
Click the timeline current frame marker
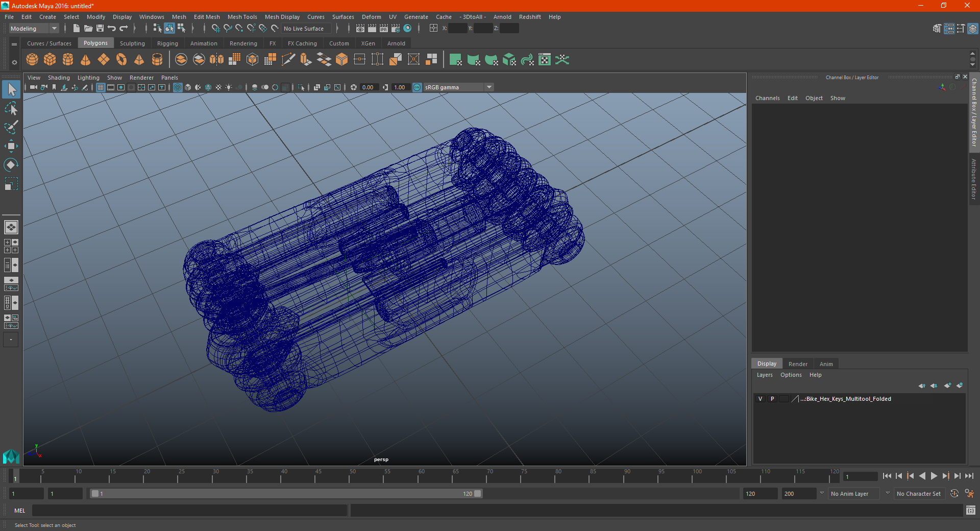coord(15,476)
